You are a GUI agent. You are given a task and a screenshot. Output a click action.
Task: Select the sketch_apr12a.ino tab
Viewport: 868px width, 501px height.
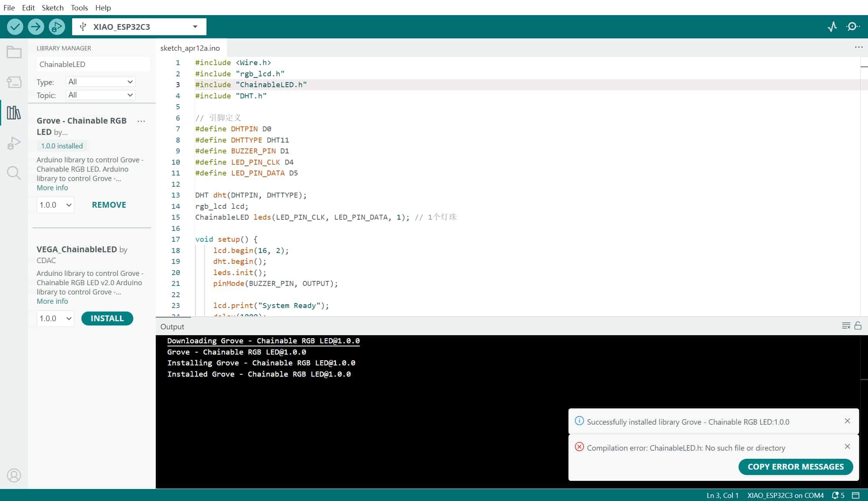(190, 48)
